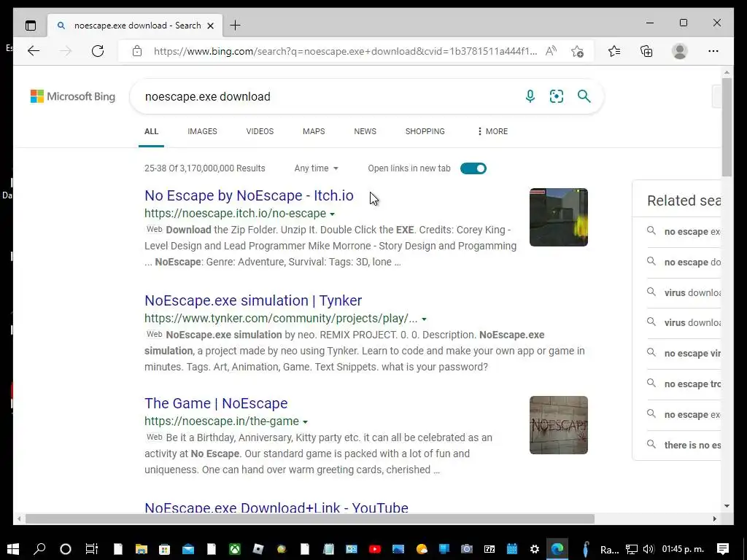Switch to the SHOPPING tab
The image size is (747, 560).
tap(425, 131)
